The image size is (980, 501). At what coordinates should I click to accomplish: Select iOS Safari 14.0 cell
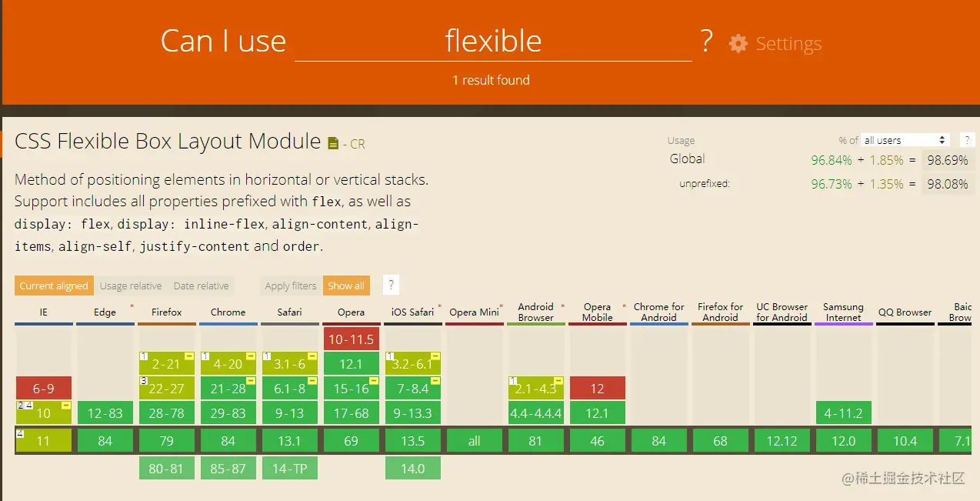413,468
